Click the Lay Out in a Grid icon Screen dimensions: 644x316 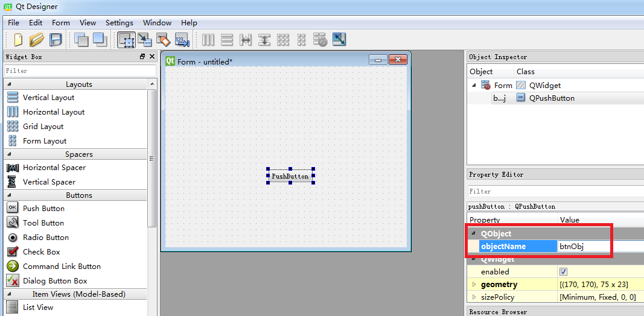click(x=283, y=40)
